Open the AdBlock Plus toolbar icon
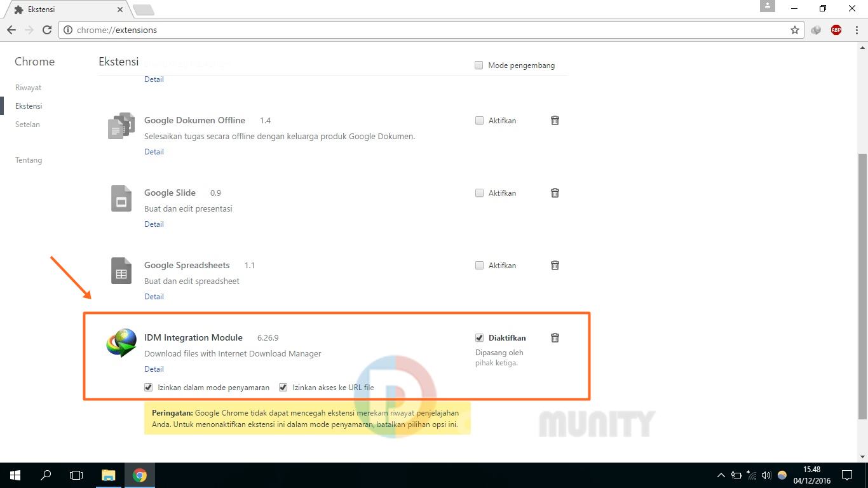The image size is (868, 488). click(836, 30)
